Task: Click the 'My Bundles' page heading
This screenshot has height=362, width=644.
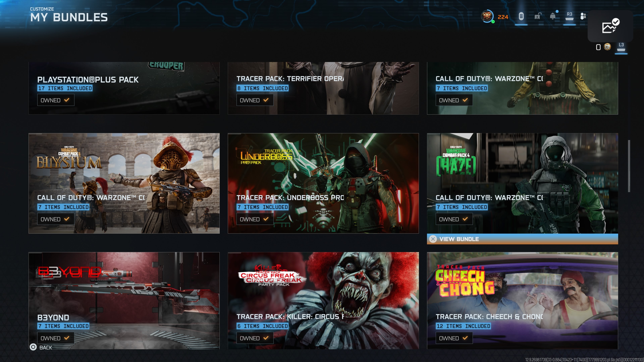Action: (69, 17)
